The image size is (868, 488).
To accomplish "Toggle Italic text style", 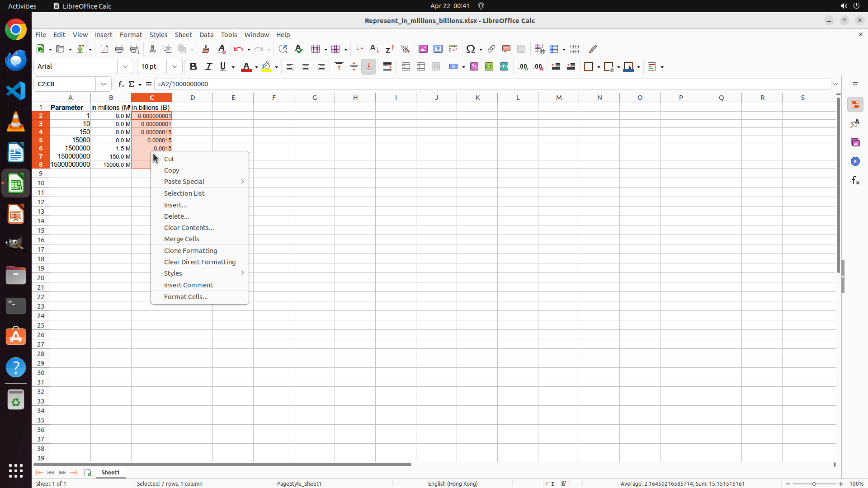I will [208, 67].
